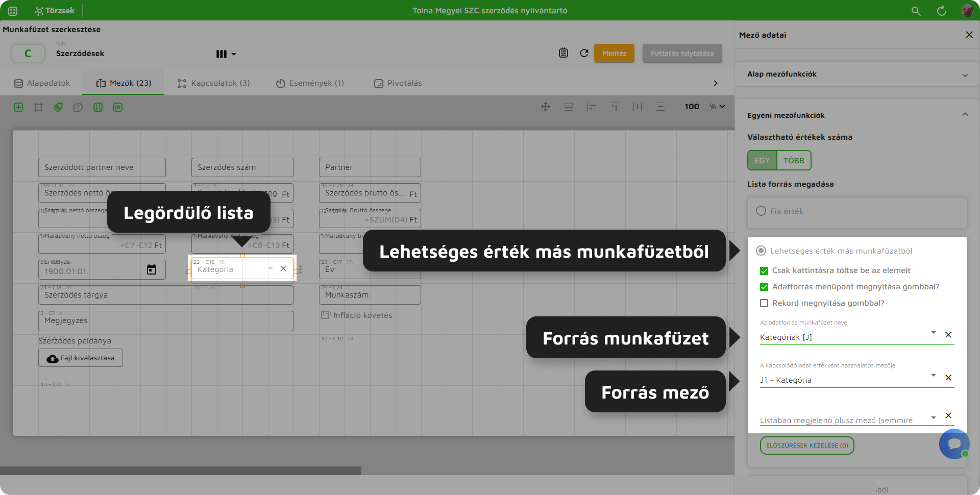Show more tabs with right chevron
This screenshot has height=495, width=980.
pyautogui.click(x=716, y=83)
